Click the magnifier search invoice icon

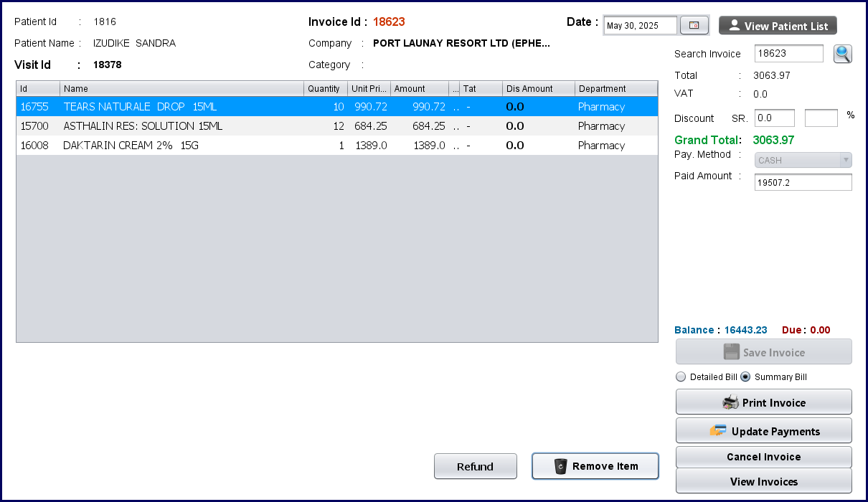click(x=842, y=54)
